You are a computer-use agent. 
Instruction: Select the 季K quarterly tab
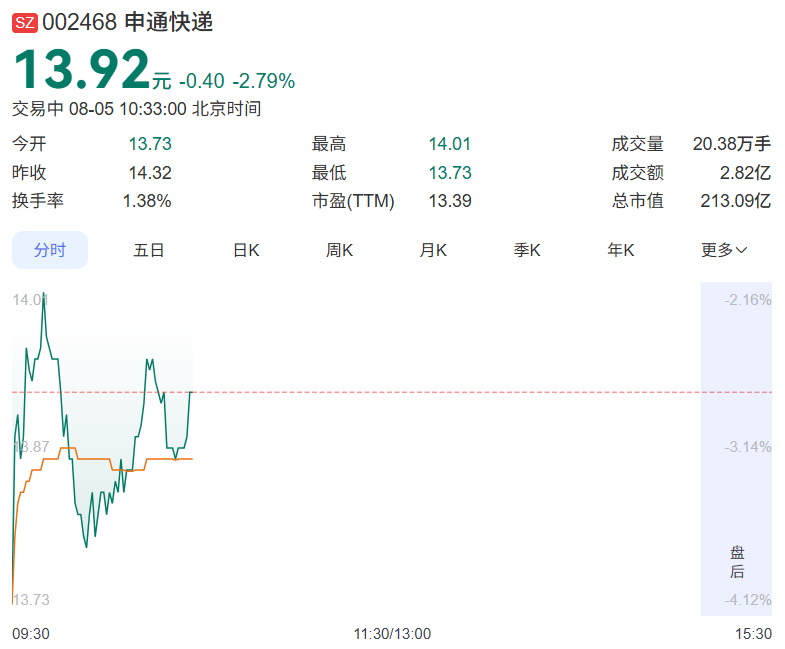click(x=527, y=250)
